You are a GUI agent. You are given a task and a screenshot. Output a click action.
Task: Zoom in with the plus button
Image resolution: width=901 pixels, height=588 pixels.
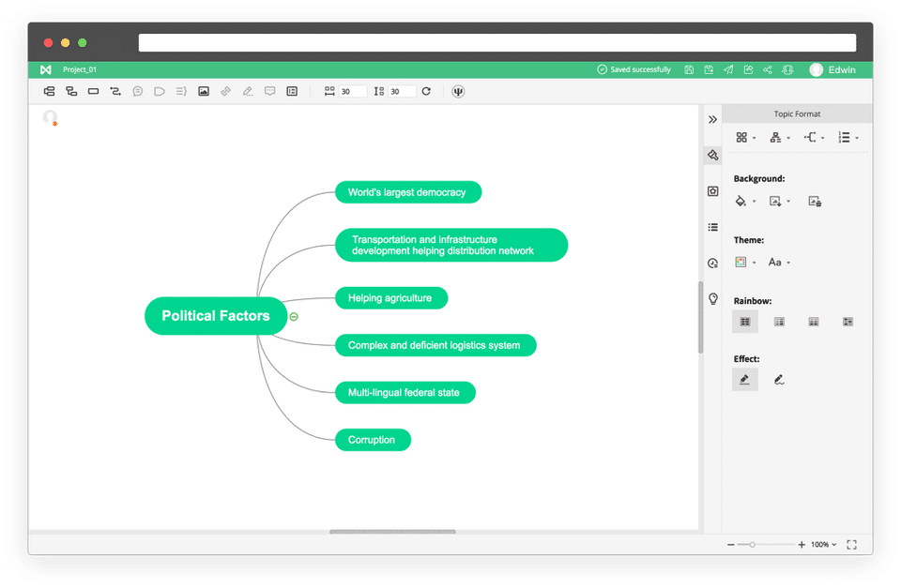pos(802,544)
